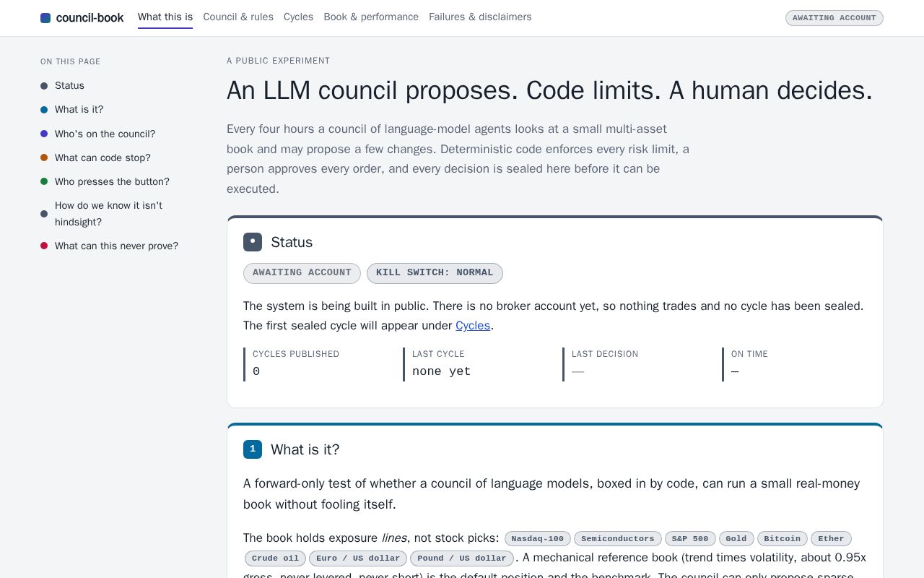Image resolution: width=924 pixels, height=578 pixels.
Task: Click the Last Cycle value "none yet"
Action: tap(441, 371)
